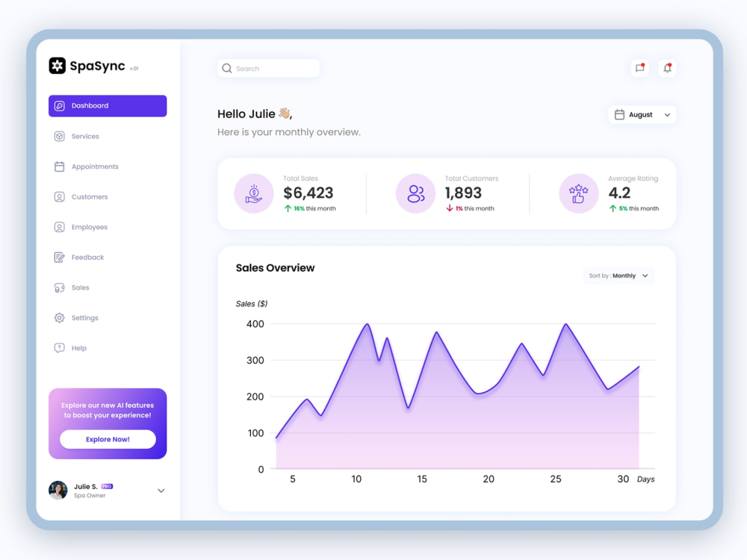This screenshot has width=747, height=560.
Task: Click the Dashboard icon in sidebar
Action: pos(60,106)
